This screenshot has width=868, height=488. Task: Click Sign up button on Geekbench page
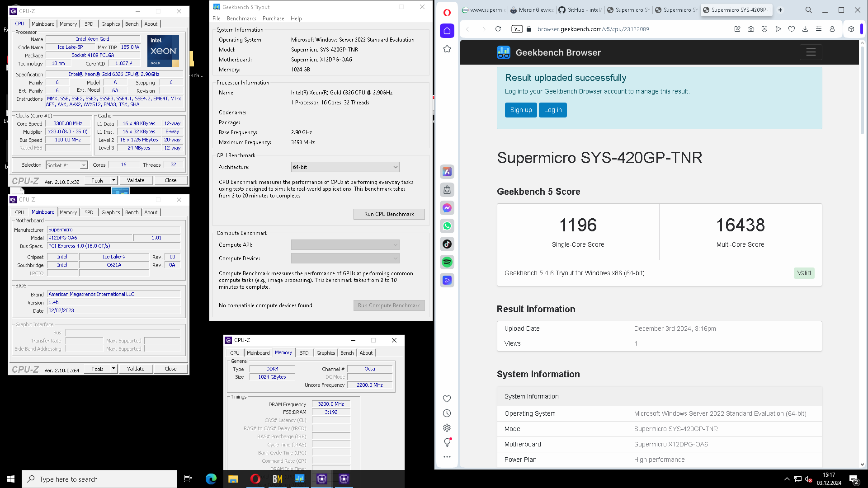[x=521, y=110]
